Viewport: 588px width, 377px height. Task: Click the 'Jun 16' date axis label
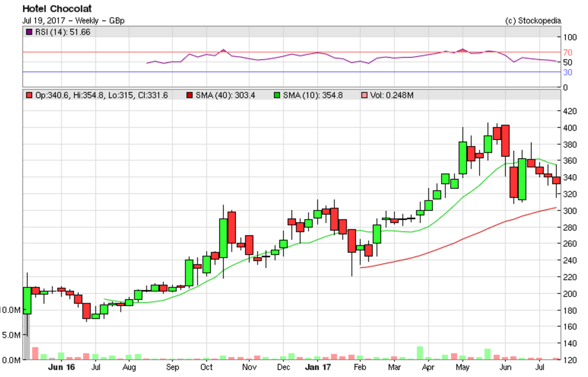click(x=61, y=367)
